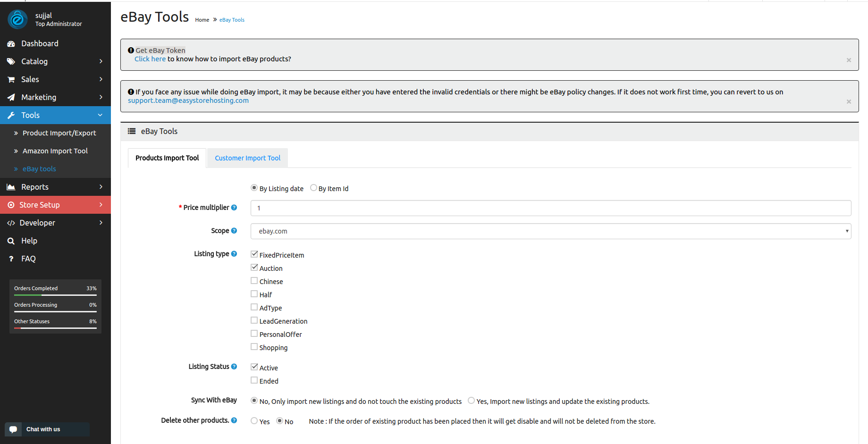Click the Orders Processing progress bar
Image resolution: width=868 pixels, height=444 pixels.
55,311
